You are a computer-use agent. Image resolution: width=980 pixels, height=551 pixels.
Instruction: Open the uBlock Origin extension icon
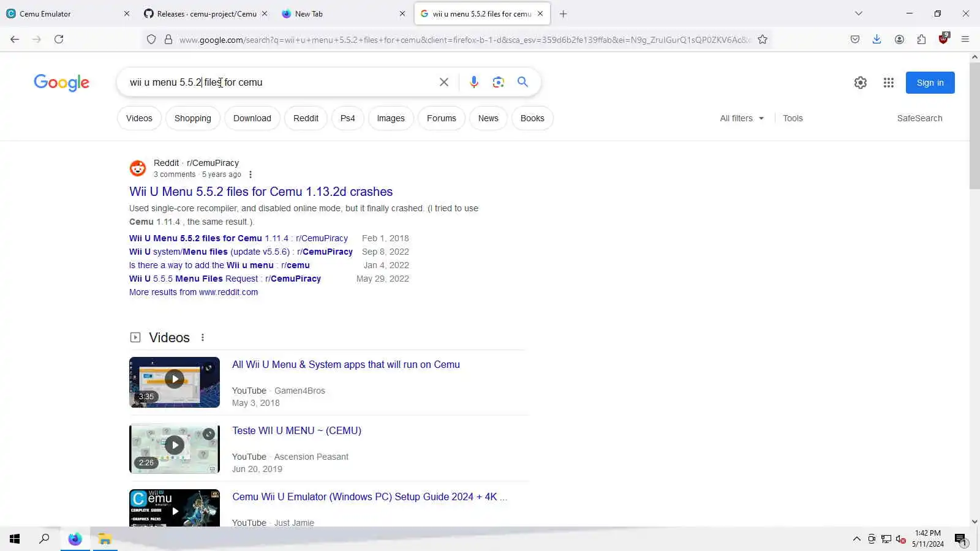[943, 39]
